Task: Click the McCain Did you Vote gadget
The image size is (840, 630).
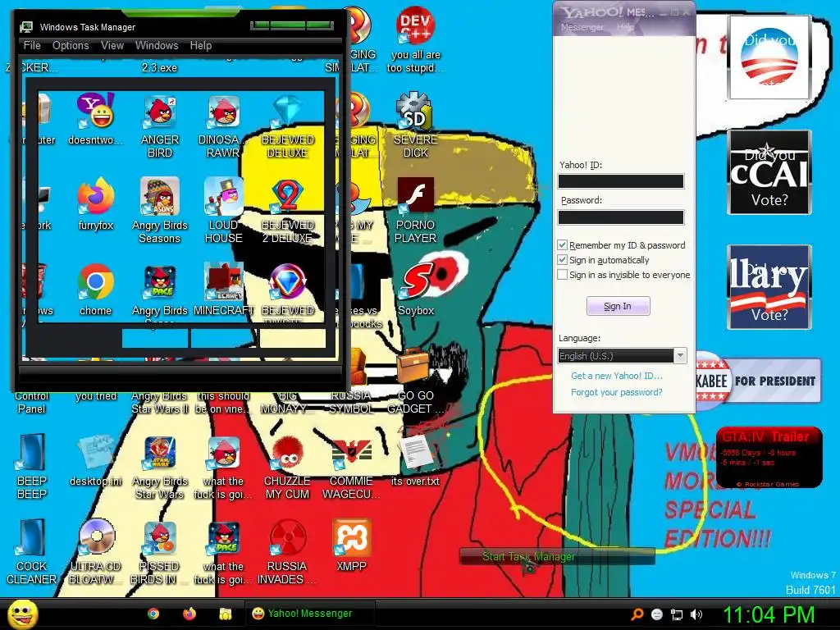Action: pos(769,172)
